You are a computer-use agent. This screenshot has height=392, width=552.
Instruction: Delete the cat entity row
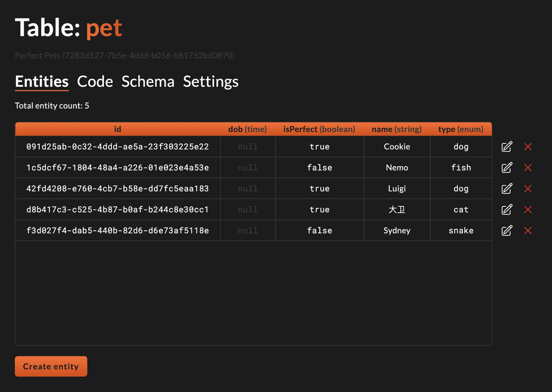coord(528,210)
